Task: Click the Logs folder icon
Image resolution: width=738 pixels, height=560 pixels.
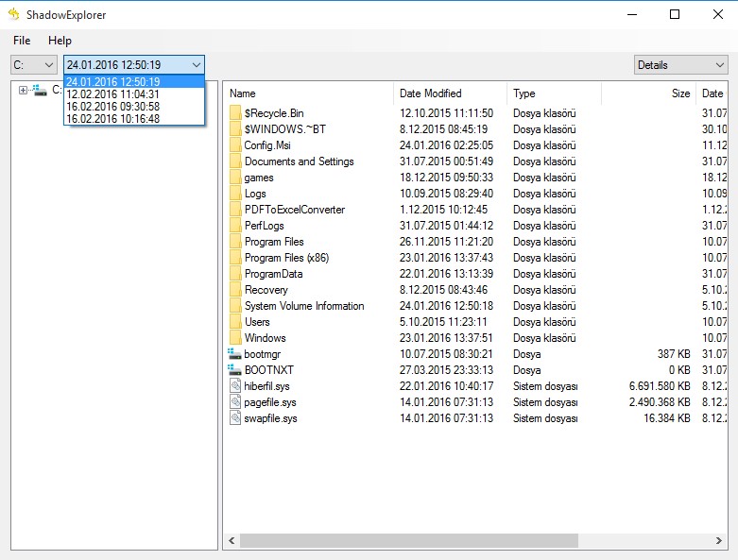Action: (235, 194)
